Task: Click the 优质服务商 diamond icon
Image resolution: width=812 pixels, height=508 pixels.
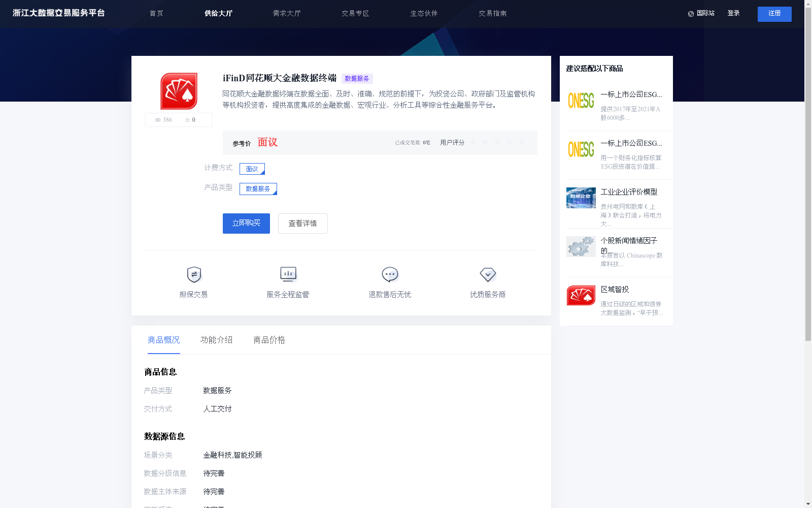Action: click(488, 275)
